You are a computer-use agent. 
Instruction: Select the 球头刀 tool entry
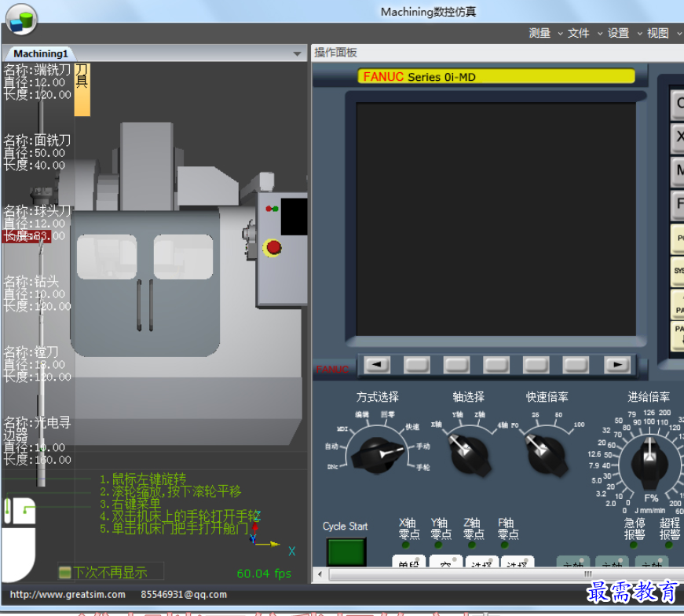click(38, 223)
